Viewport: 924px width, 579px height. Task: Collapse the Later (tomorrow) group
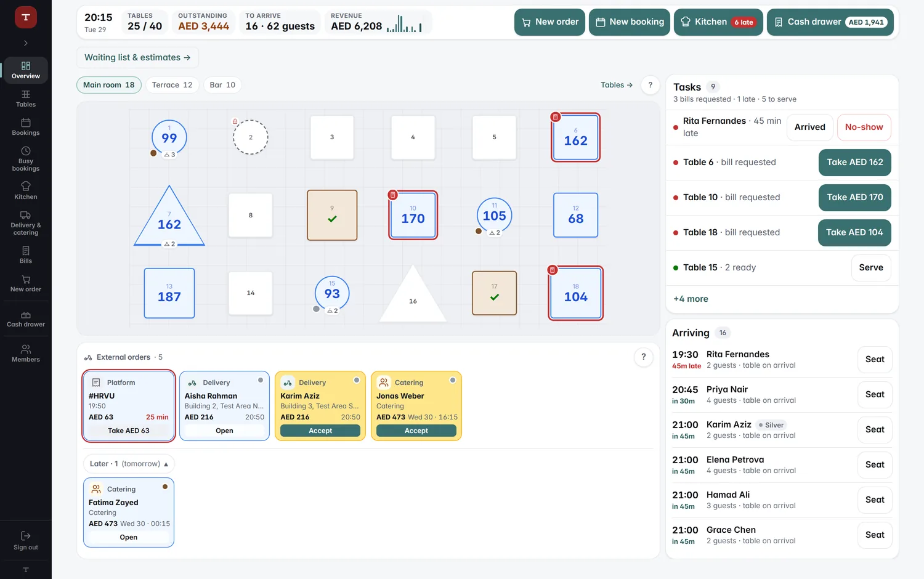click(x=129, y=464)
